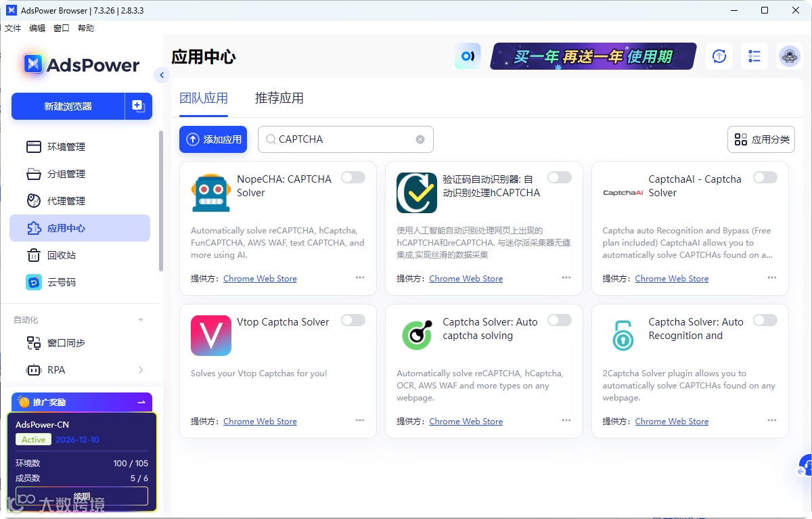Click the Active status badge
Viewport: 812px width, 519px height.
33,439
